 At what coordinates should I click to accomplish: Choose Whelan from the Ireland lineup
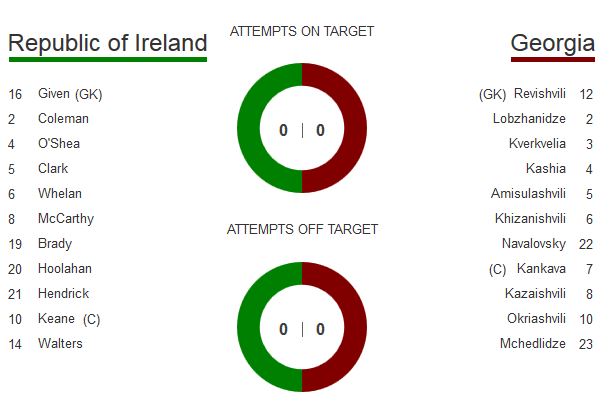pyautogui.click(x=60, y=194)
